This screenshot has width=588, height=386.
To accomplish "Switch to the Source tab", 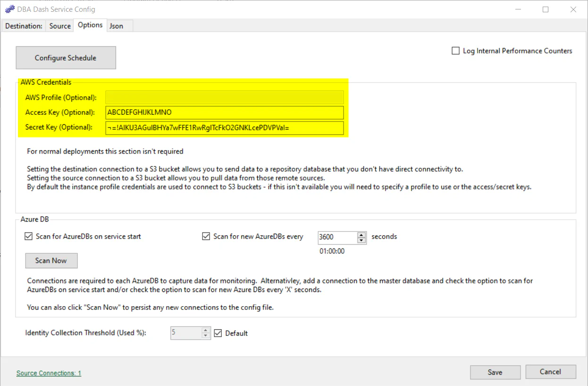I will tap(59, 26).
